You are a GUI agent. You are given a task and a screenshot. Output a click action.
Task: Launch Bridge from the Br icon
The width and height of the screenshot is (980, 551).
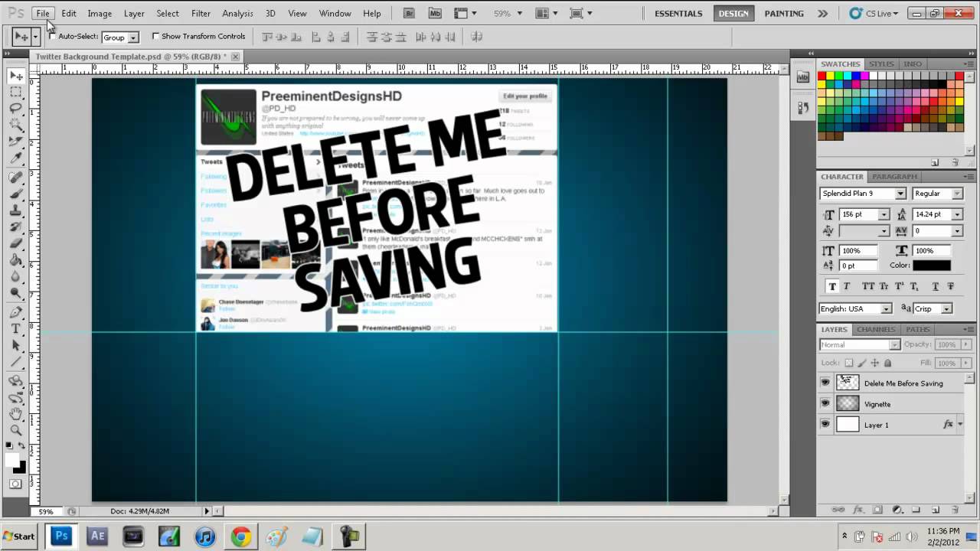(410, 13)
